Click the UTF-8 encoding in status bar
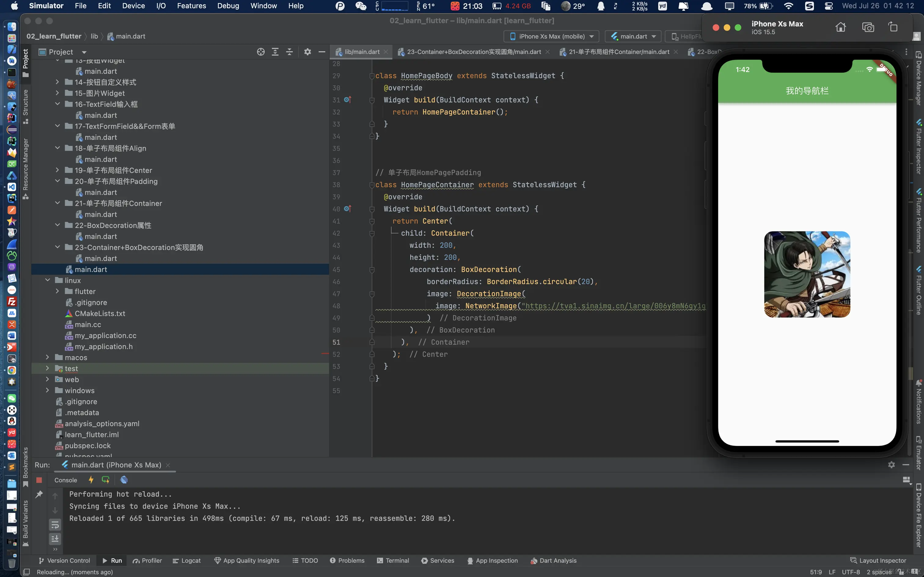The height and width of the screenshot is (577, 924). (850, 572)
